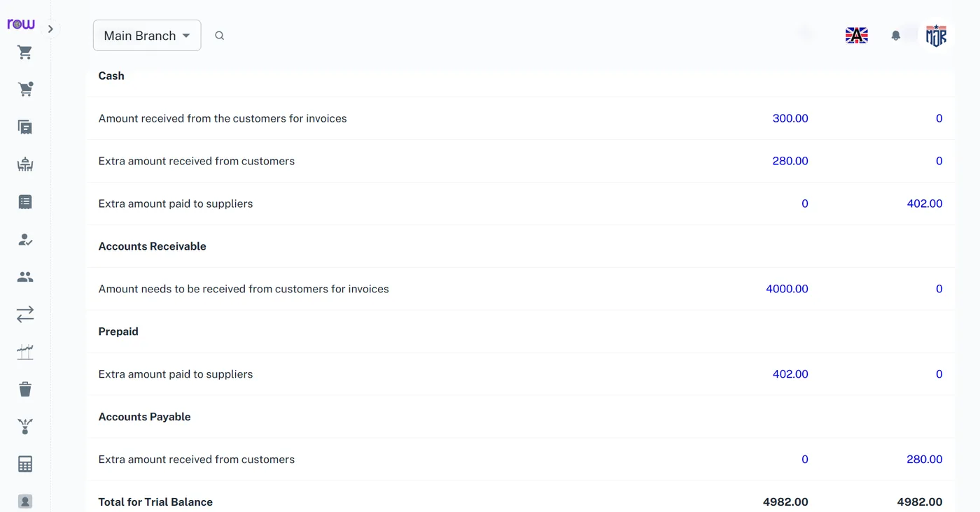Open the trash bin sidebar icon
980x512 pixels.
tap(25, 389)
